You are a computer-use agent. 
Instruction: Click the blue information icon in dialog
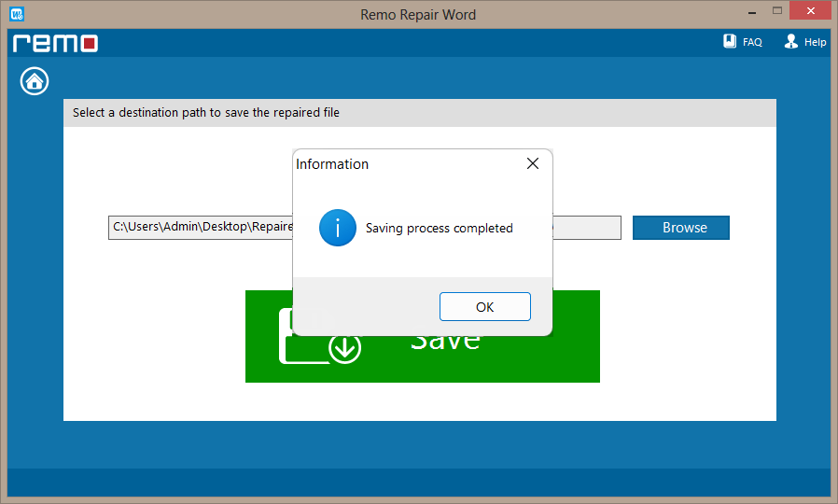337,228
